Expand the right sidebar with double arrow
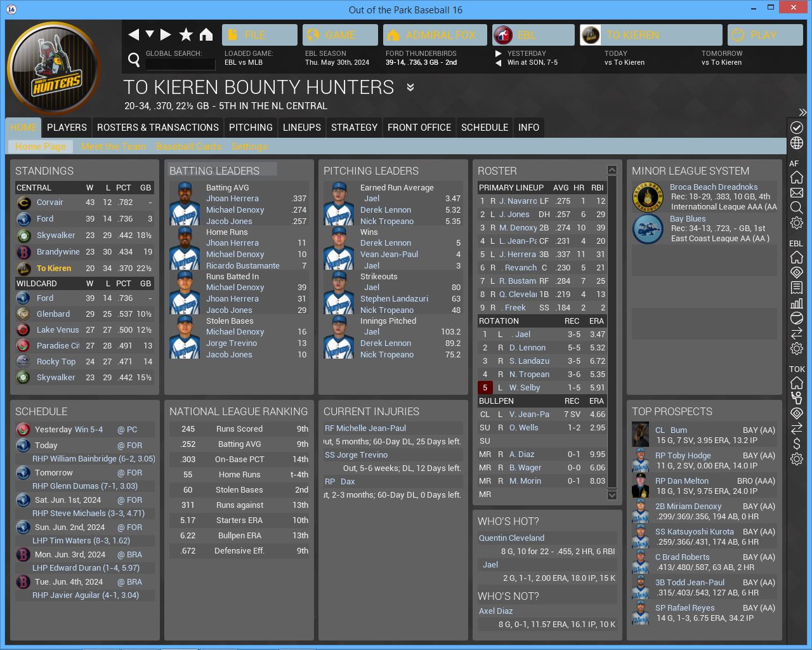This screenshot has height=650, width=812. click(x=802, y=112)
